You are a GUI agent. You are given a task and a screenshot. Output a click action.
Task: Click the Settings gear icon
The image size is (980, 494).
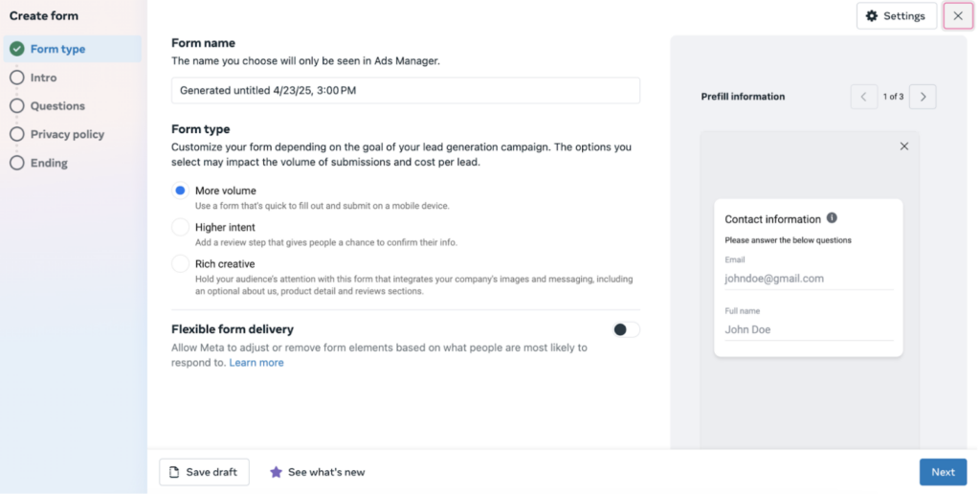click(x=871, y=16)
